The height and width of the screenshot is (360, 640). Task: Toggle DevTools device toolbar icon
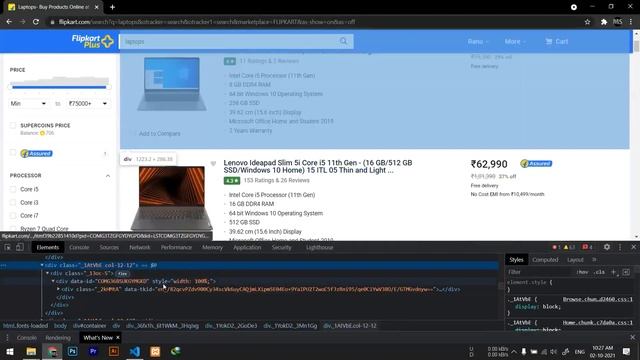click(x=20, y=247)
